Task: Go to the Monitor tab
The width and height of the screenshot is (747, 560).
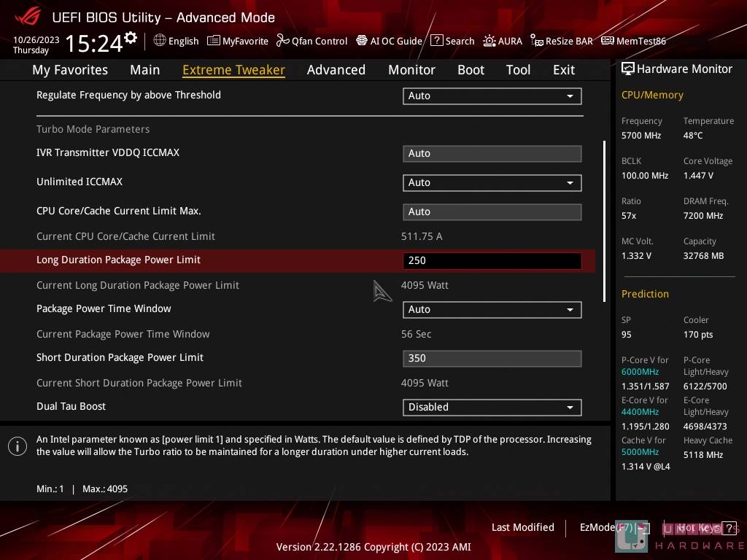Action: pos(411,70)
